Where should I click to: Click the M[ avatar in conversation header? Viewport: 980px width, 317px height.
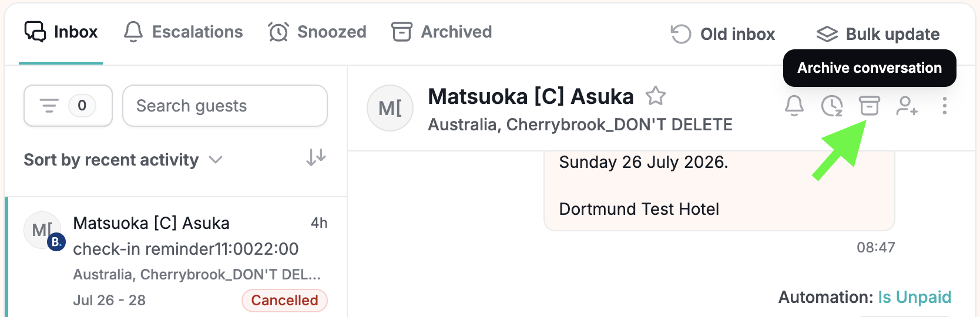tap(390, 108)
